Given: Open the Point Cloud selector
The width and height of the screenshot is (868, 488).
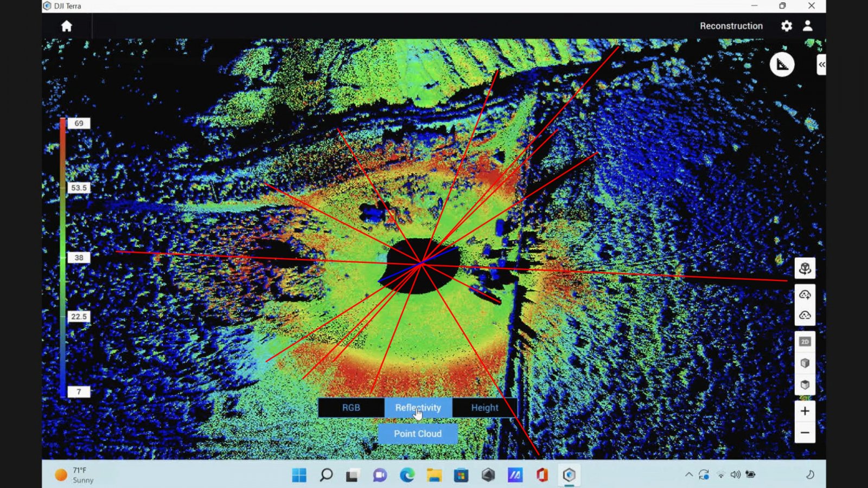Looking at the screenshot, I should pos(418,434).
